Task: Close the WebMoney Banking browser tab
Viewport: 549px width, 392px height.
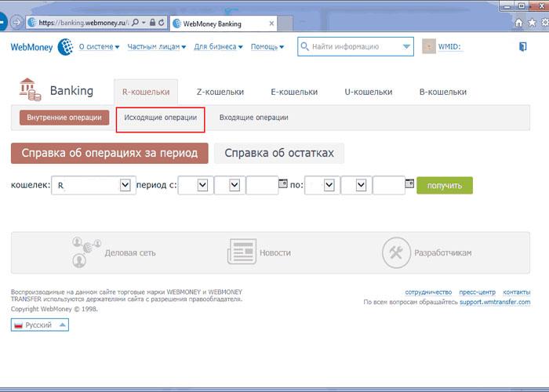Action: click(271, 24)
